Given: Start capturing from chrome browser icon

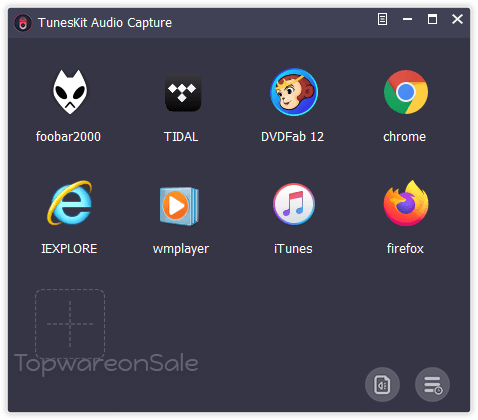Looking at the screenshot, I should 406,92.
